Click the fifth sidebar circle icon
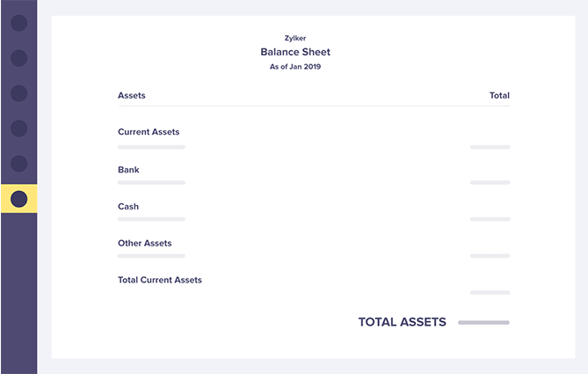Image resolution: width=588 pixels, height=374 pixels. (18, 164)
